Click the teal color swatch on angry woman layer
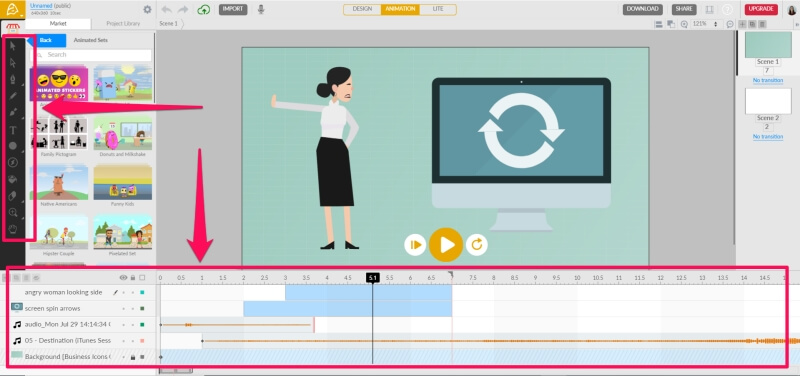The width and height of the screenshot is (800, 376). coord(142,293)
